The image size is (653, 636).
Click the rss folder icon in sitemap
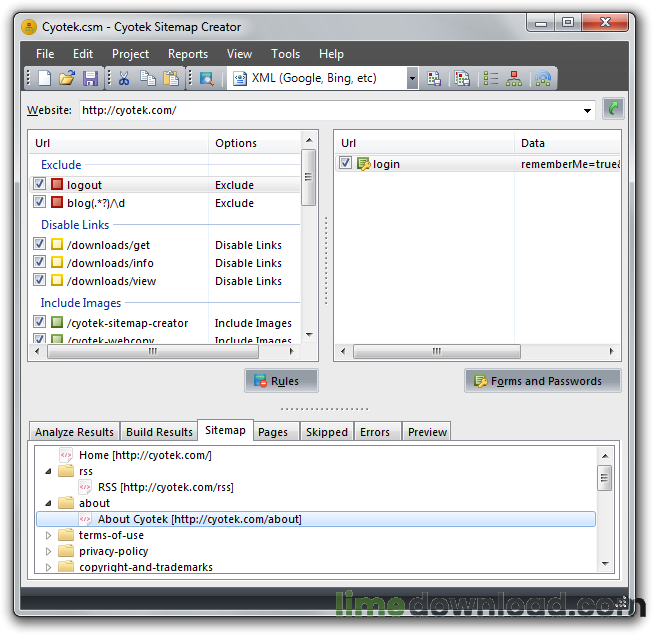[66, 471]
